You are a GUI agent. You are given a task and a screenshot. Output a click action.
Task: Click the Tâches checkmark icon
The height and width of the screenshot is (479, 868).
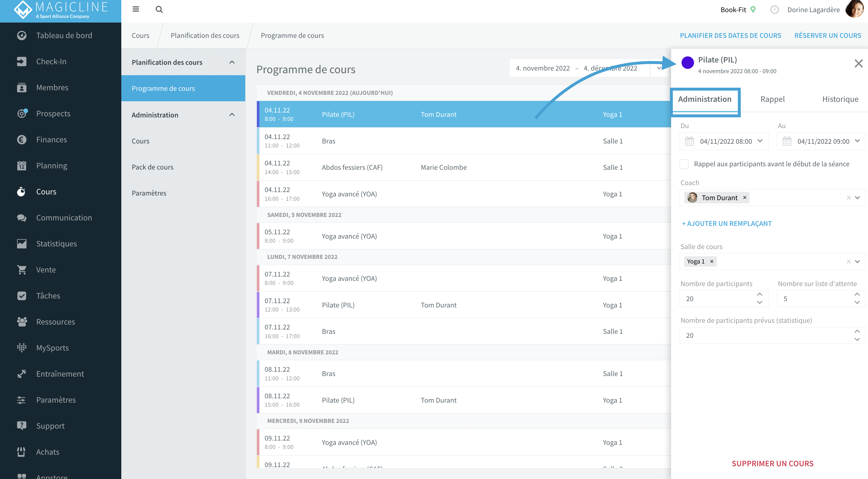(21, 296)
